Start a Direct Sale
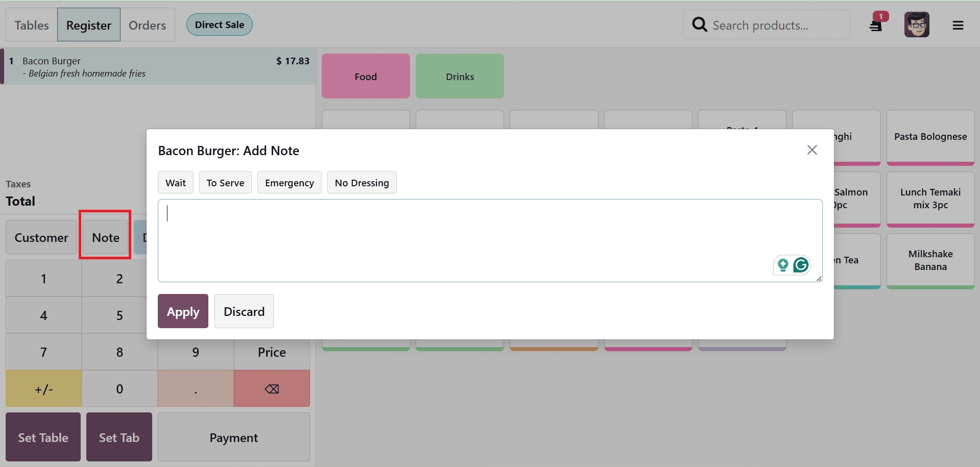The image size is (980, 467). (219, 24)
